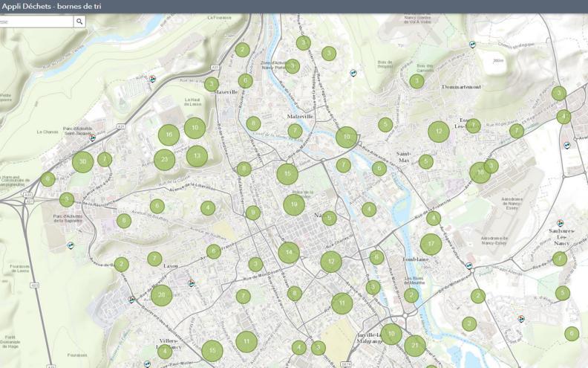Open the pin marker just left of Laxou cluster 28
The width and height of the screenshot is (588, 368).
131,300
